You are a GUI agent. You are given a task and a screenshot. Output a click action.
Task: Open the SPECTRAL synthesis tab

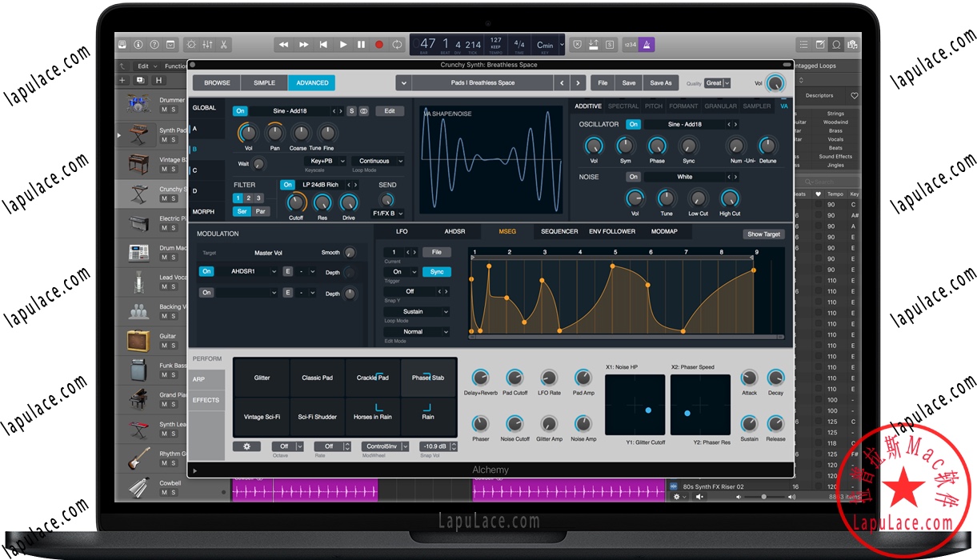[x=623, y=106]
